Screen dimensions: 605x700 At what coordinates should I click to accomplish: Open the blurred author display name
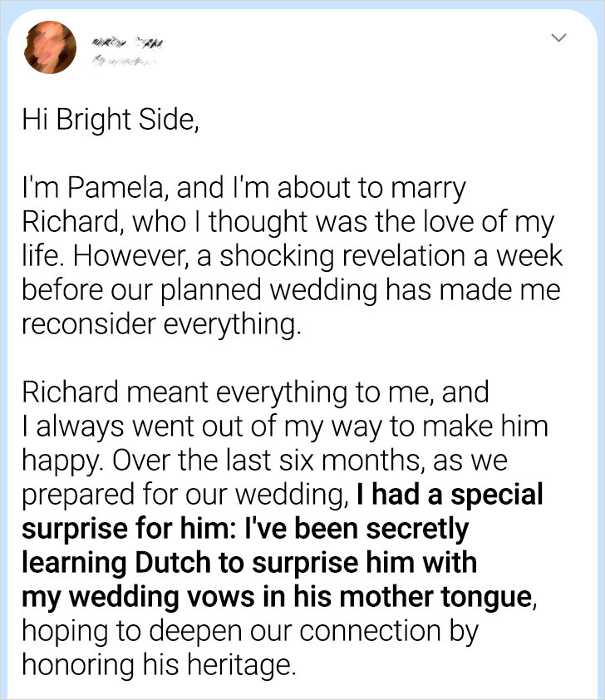(x=128, y=43)
